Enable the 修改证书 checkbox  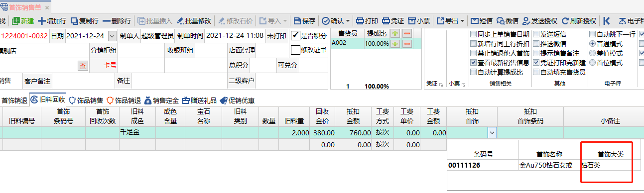click(295, 50)
